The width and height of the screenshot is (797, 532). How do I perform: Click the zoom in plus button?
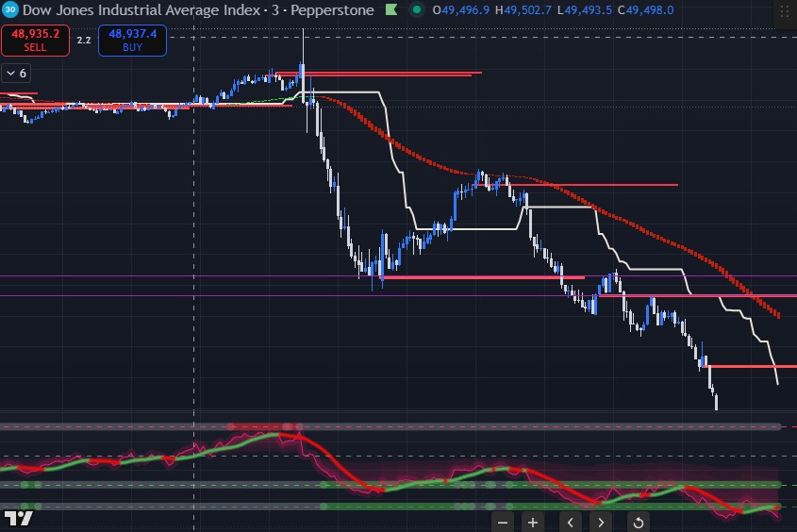pyautogui.click(x=533, y=522)
